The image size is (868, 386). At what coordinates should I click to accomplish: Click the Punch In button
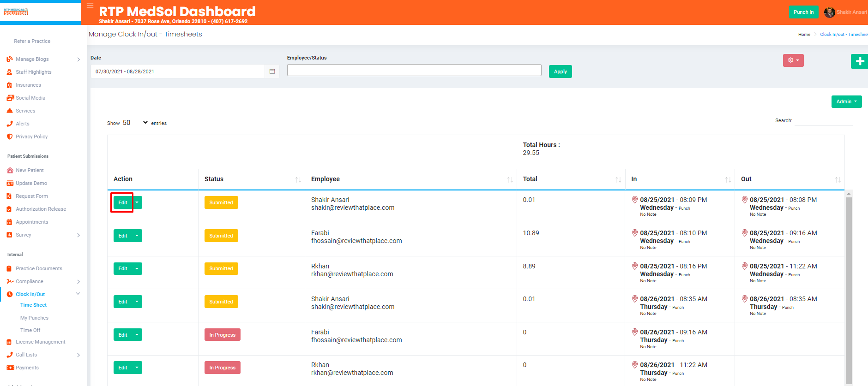click(x=803, y=12)
